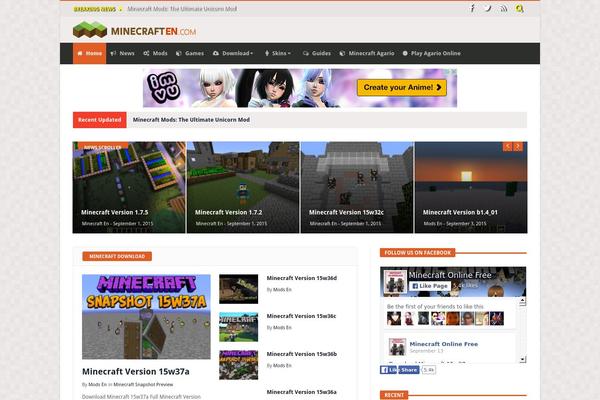The width and height of the screenshot is (600, 400).
Task: Open Minecraft Version 15w36b thumbnail
Action: pyautogui.click(x=238, y=365)
